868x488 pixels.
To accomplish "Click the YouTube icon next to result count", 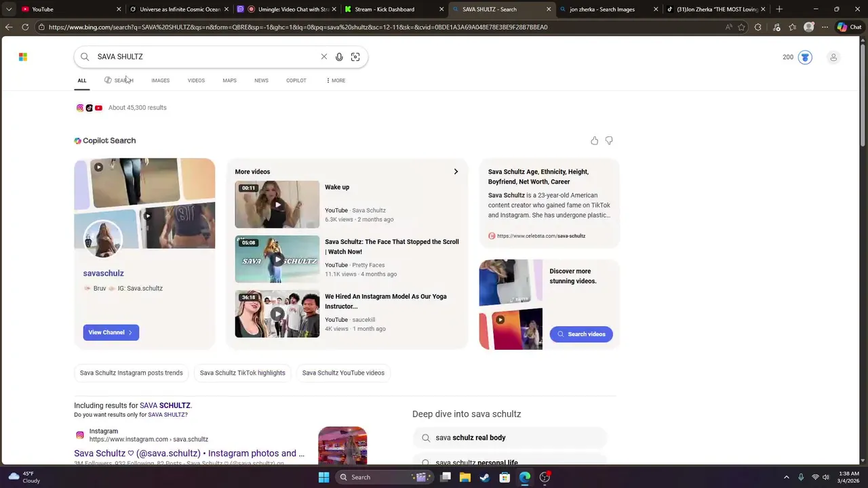I will point(98,108).
